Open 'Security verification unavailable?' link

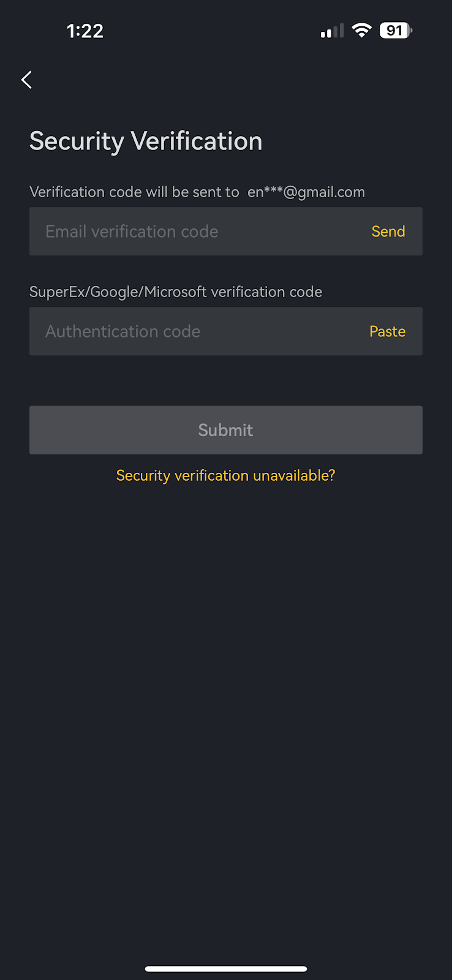click(x=225, y=475)
